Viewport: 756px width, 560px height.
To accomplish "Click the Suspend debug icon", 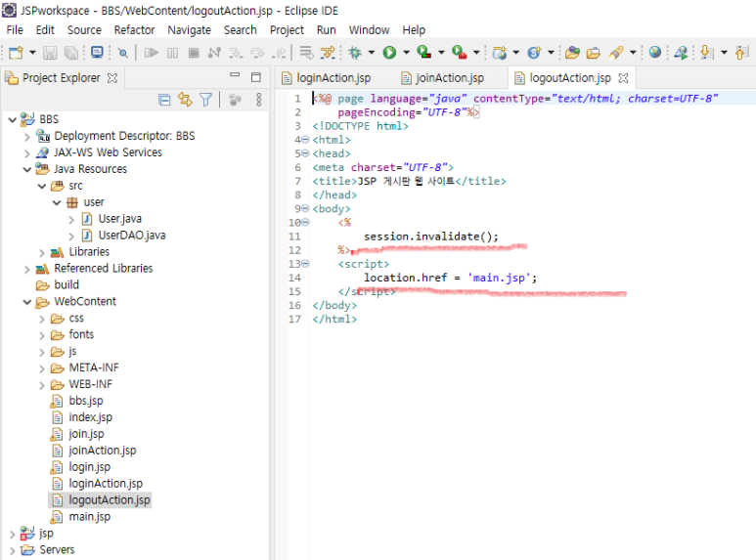I will click(172, 52).
